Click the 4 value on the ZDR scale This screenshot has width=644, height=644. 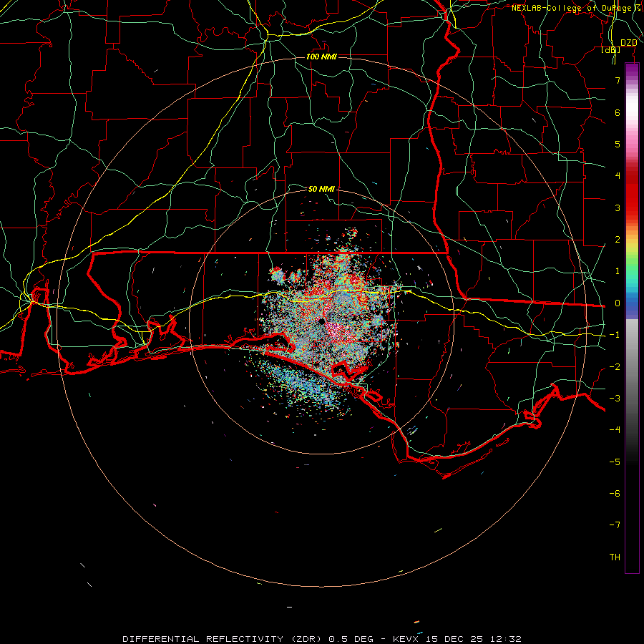(x=618, y=176)
